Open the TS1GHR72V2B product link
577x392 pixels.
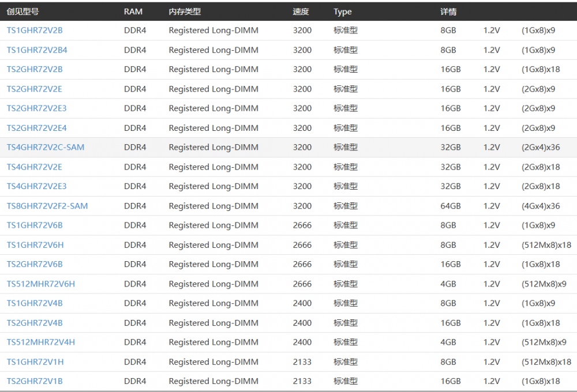pos(35,31)
